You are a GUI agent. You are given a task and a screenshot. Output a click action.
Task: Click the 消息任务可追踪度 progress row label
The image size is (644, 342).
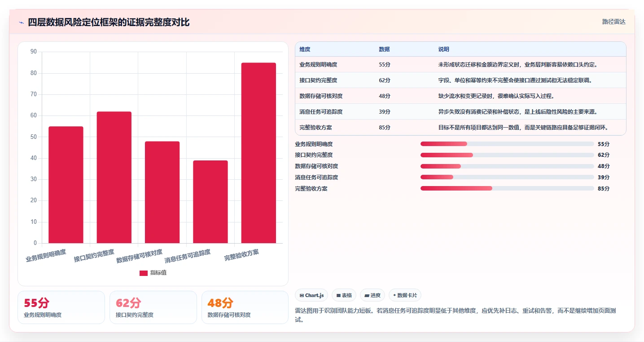[316, 178]
